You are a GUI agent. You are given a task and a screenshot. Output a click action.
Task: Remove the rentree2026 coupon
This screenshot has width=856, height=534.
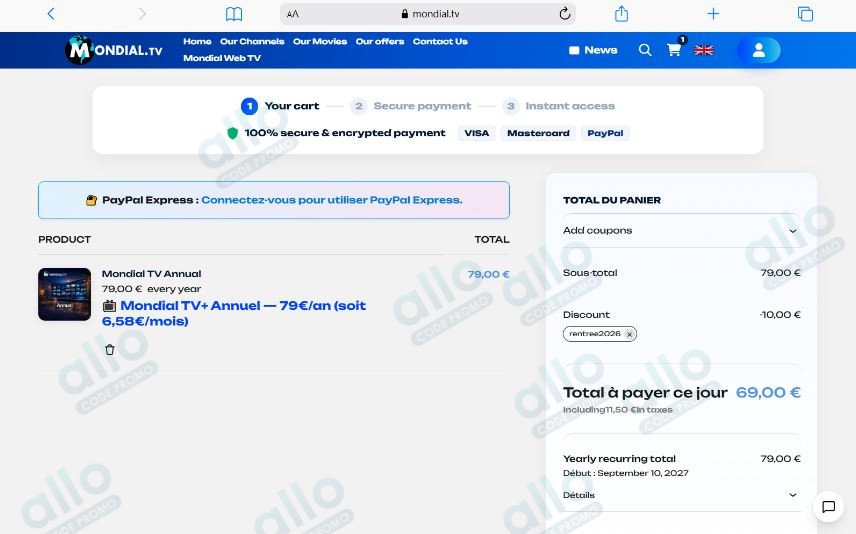[x=629, y=334]
